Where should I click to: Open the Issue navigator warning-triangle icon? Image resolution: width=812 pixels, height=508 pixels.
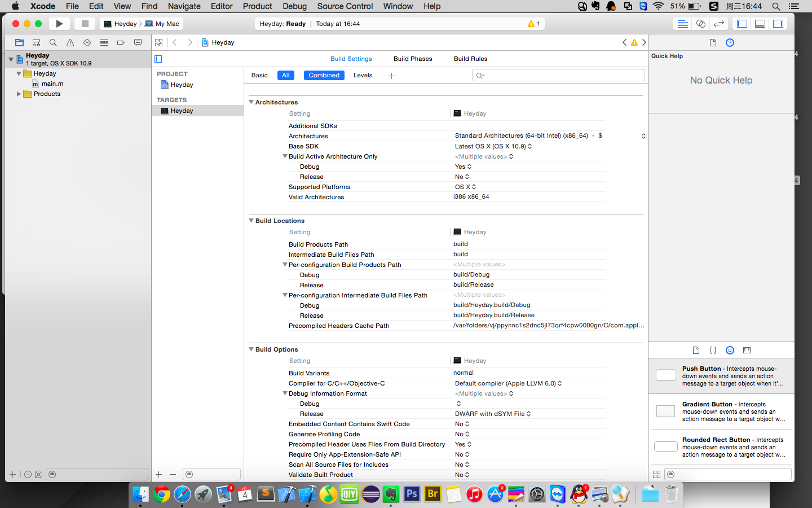70,42
